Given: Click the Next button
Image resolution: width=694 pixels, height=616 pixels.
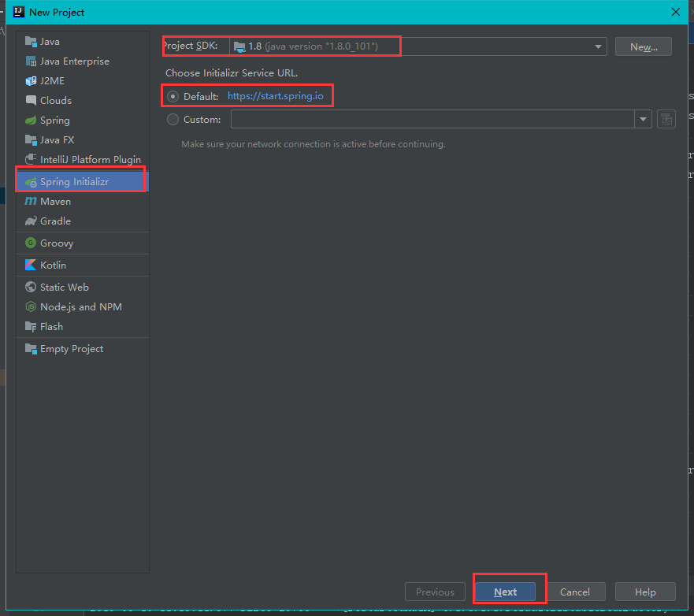Looking at the screenshot, I should [x=505, y=592].
